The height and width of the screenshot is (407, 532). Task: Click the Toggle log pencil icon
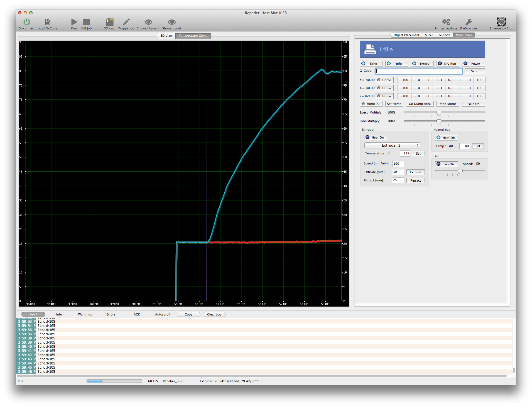tap(126, 22)
